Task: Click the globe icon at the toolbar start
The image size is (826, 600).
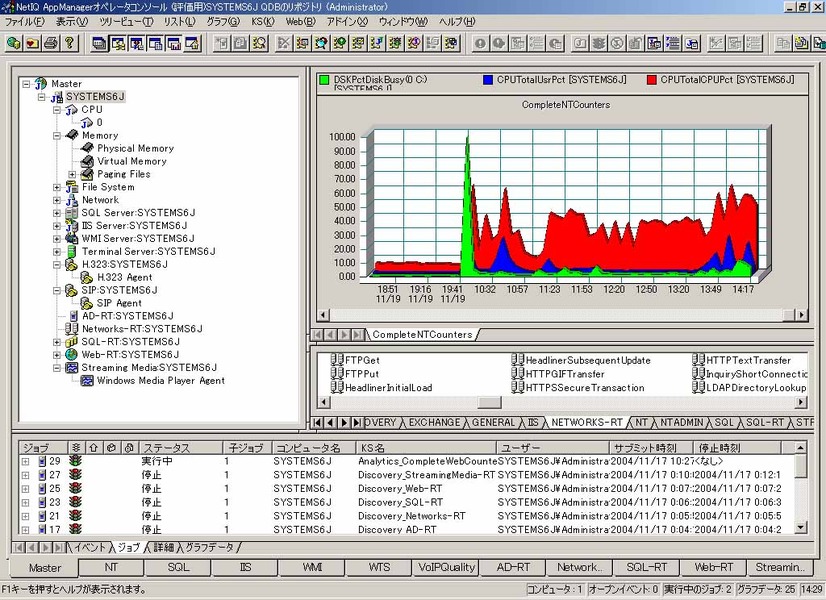Action: (14, 43)
